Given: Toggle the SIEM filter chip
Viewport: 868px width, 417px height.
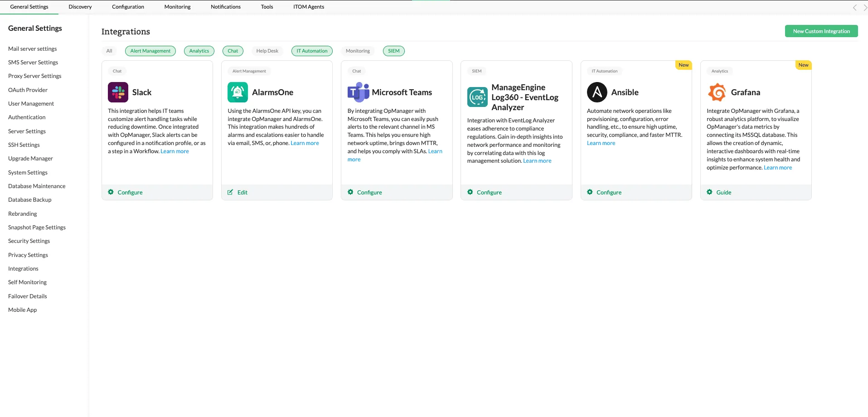Looking at the screenshot, I should coord(394,51).
